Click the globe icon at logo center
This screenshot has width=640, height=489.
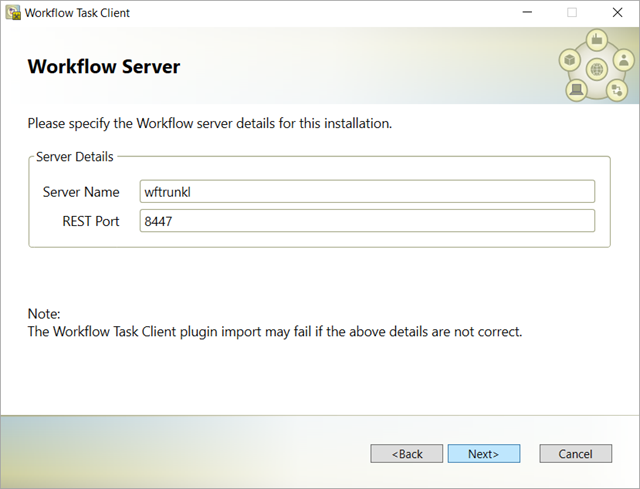coord(597,69)
